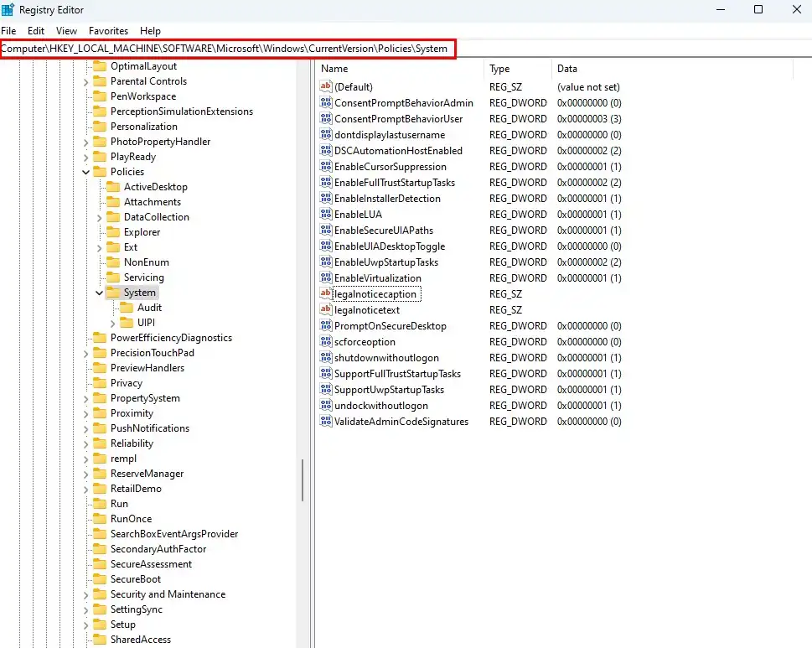Click the RunOnce folder icon
The height and width of the screenshot is (648, 812).
point(100,519)
